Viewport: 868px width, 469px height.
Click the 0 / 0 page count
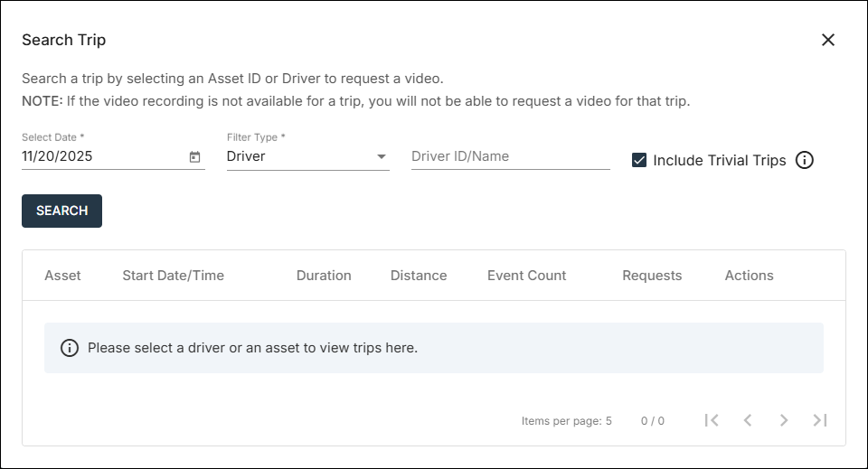click(x=653, y=421)
